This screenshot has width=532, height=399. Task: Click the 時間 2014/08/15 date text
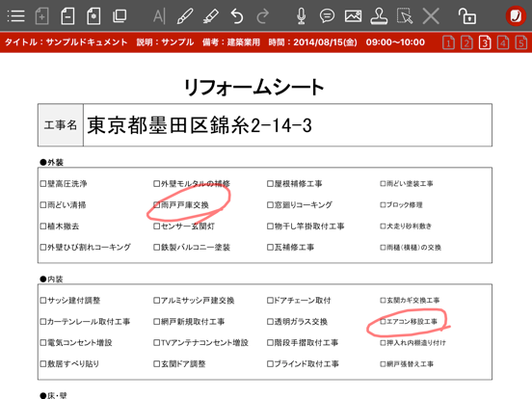312,42
